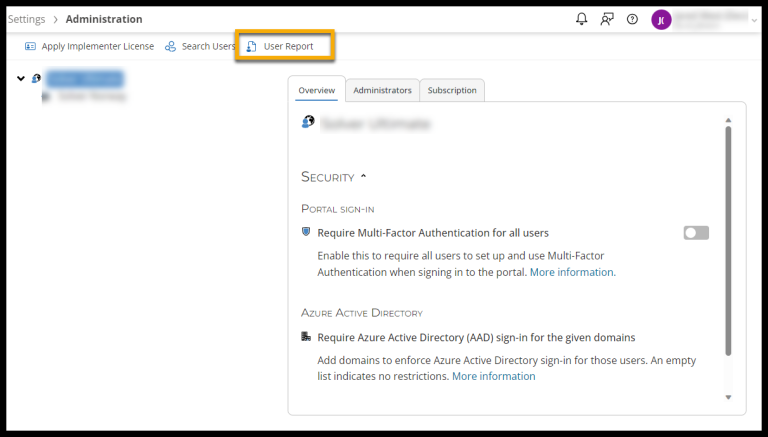Switch to the Administrators tab

[x=382, y=90]
